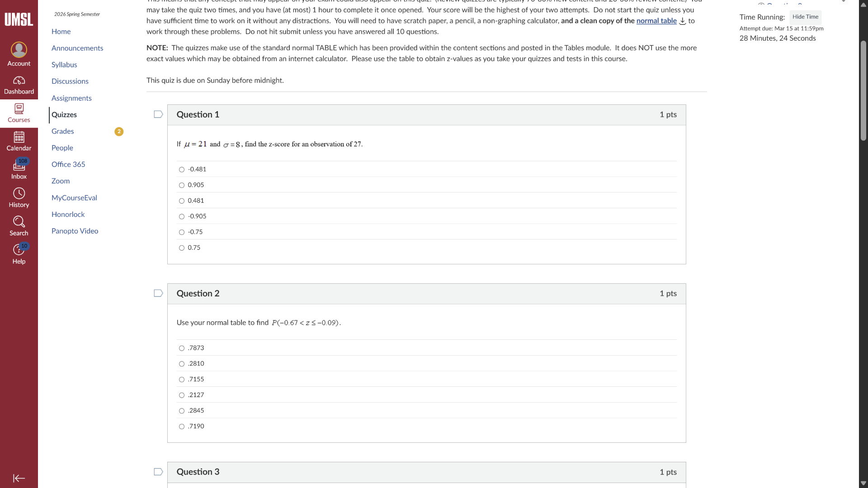Open the Calendar icon in sidebar
The image size is (868, 488).
[x=19, y=137]
